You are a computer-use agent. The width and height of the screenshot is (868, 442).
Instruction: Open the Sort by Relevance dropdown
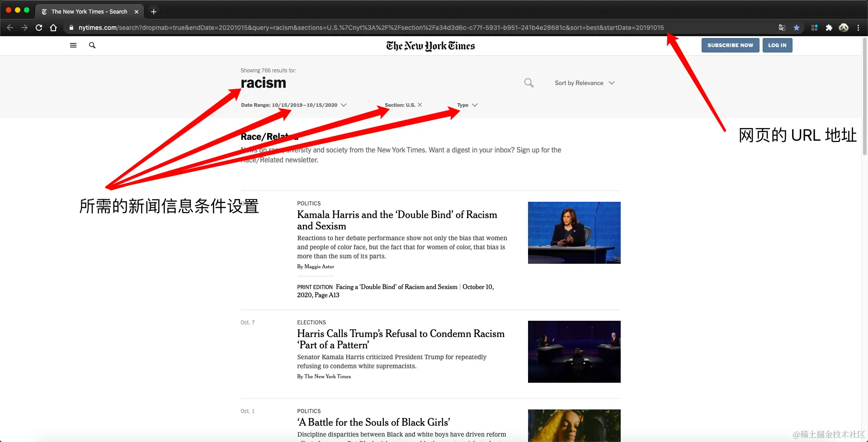(x=585, y=83)
